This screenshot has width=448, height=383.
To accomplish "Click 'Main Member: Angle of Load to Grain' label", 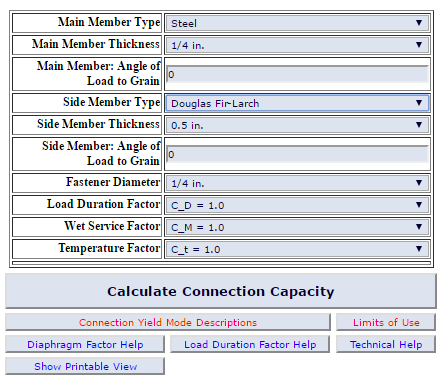I will (99, 73).
